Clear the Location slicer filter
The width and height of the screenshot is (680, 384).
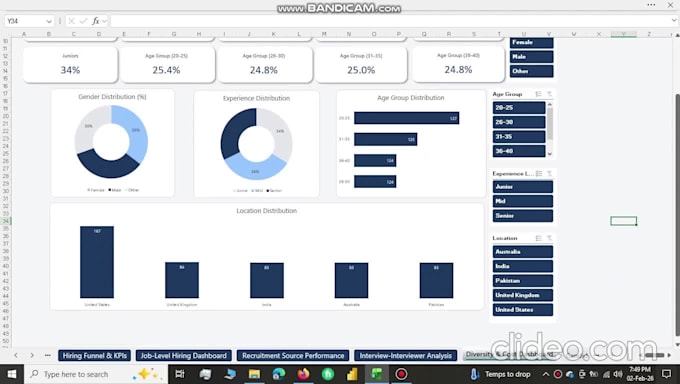pos(549,238)
